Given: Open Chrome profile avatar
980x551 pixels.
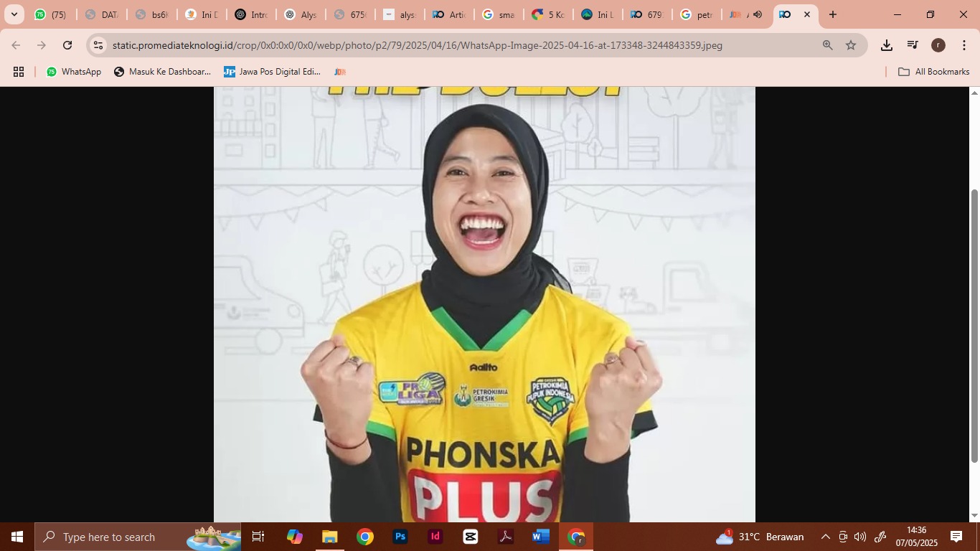Looking at the screenshot, I should tap(938, 45).
